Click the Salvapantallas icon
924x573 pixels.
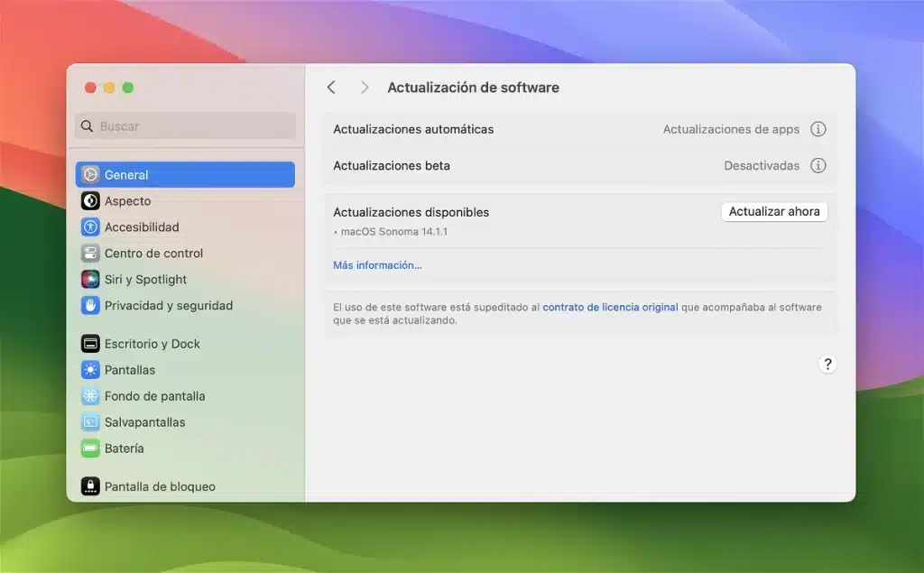point(90,422)
